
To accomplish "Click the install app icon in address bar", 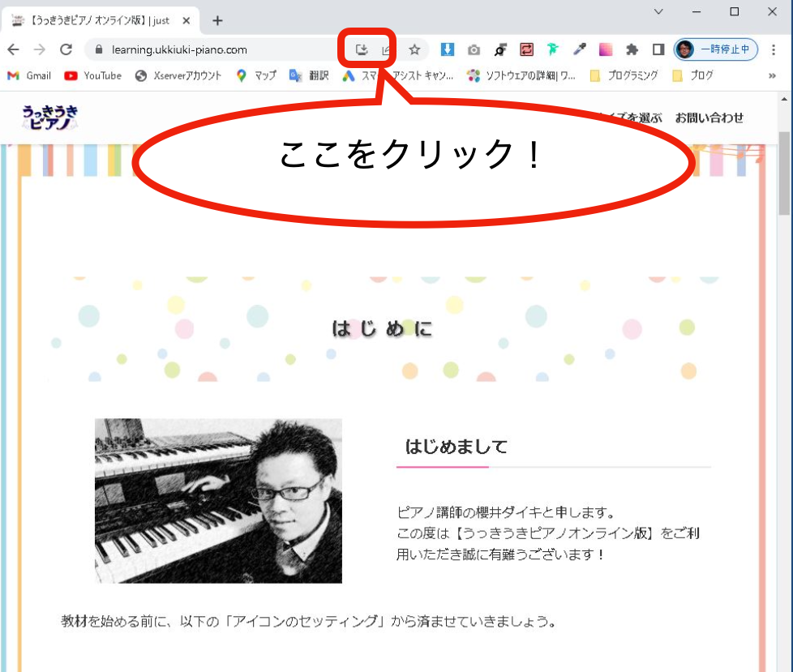I will tap(361, 49).
